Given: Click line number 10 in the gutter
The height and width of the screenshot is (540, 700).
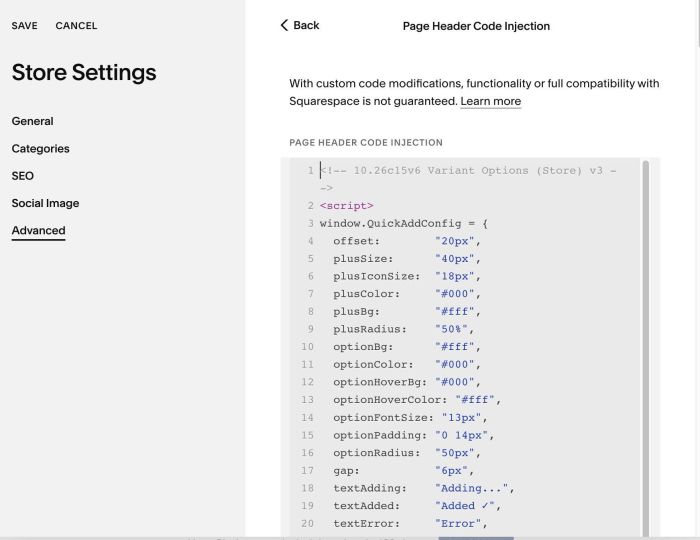Looking at the screenshot, I should click(x=307, y=347).
